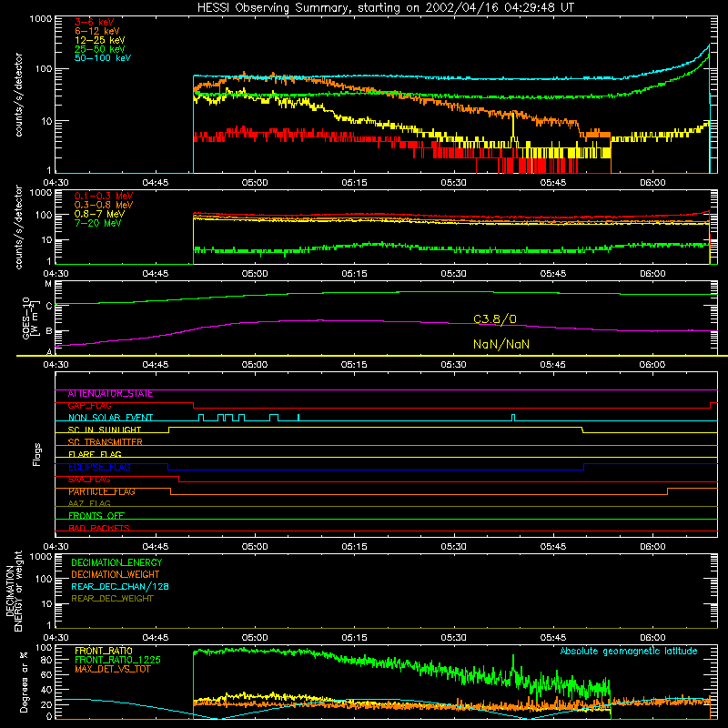Select the FRONTS_OFF flag label
Image resolution: width=728 pixels, height=728 pixels.
(96, 516)
